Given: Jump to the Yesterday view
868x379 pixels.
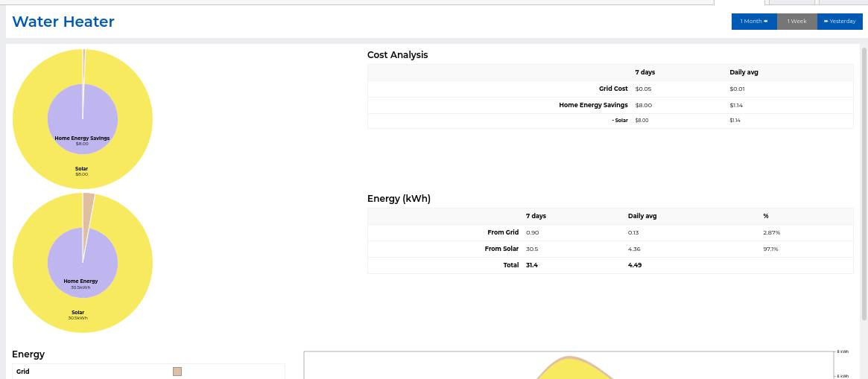Looking at the screenshot, I should click(x=840, y=22).
